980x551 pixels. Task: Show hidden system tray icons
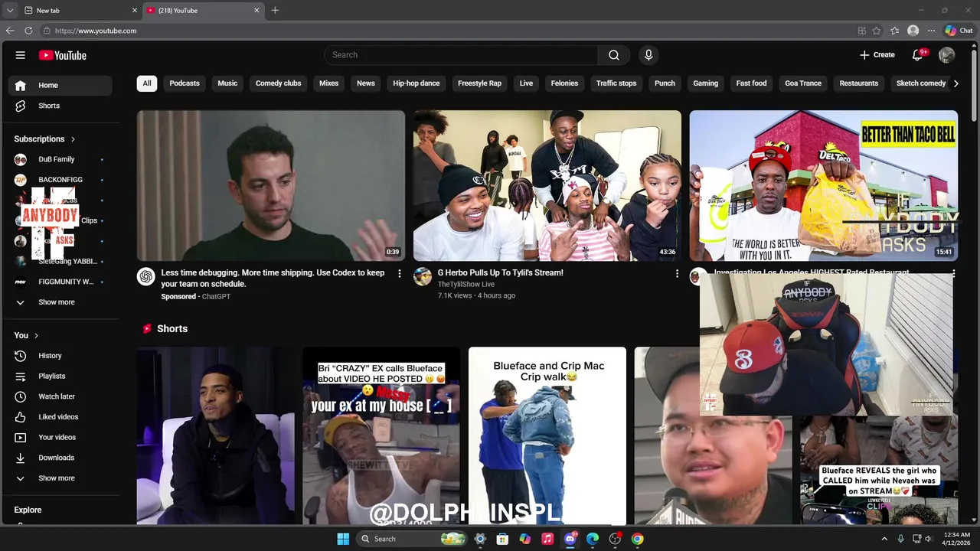(884, 539)
